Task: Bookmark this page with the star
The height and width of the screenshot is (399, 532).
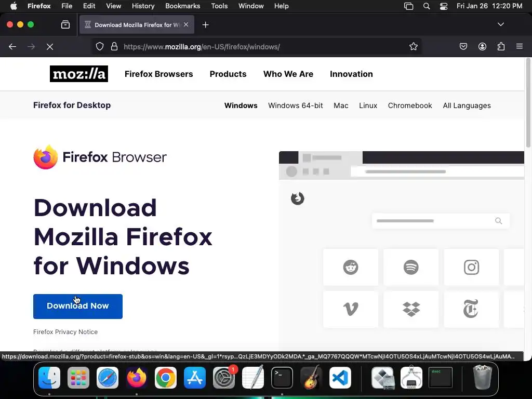Action: tap(413, 46)
